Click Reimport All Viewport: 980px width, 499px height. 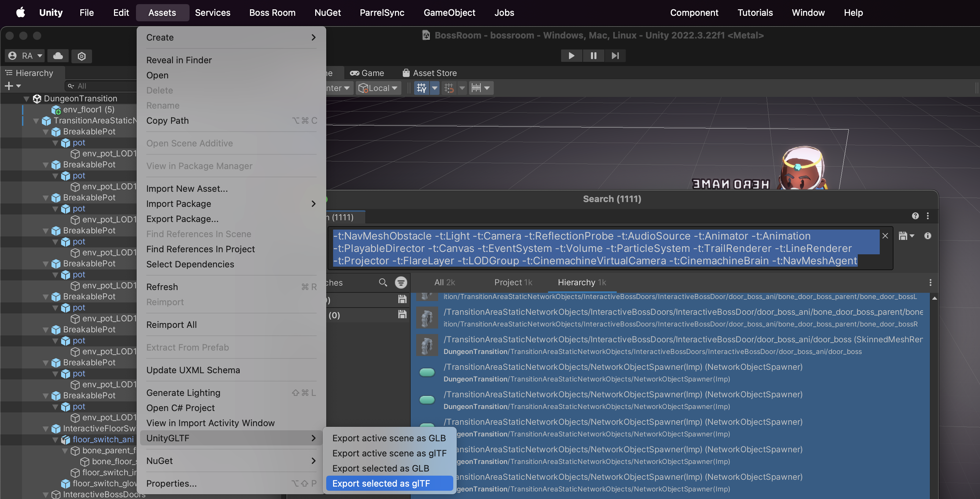click(231, 325)
